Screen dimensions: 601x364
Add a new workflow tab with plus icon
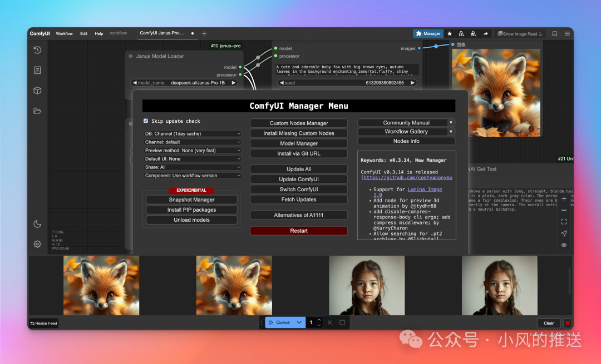[x=204, y=34]
